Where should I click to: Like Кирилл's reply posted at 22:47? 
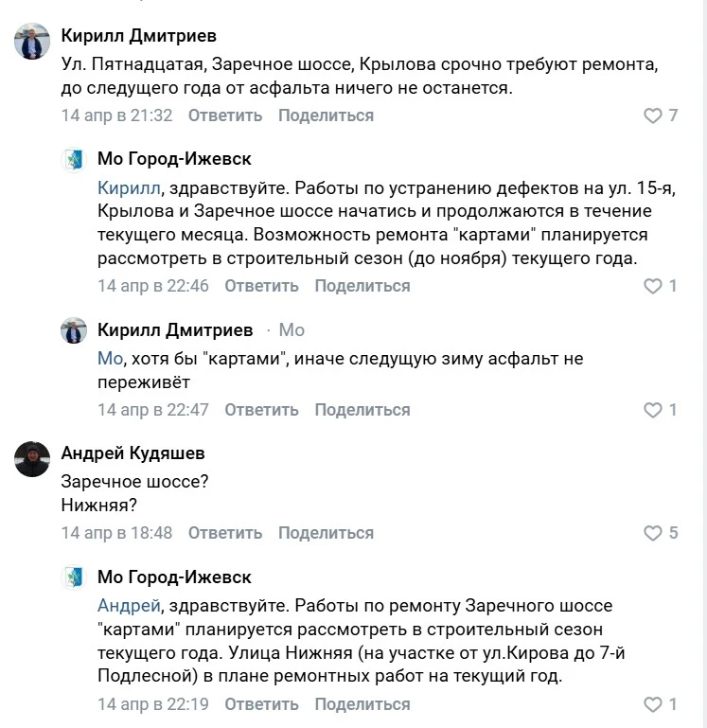pyautogui.click(x=652, y=410)
